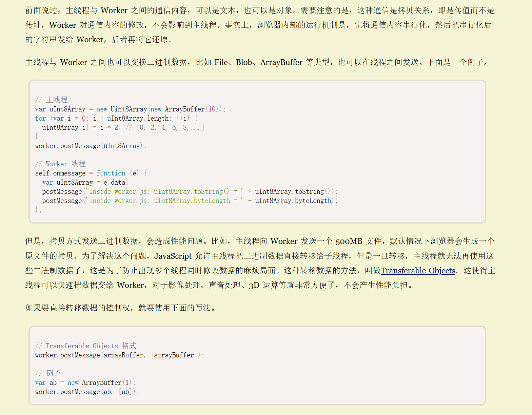Click the "self.onmessage = function (e)" line
Screen dimensions: 532x415
point(91,173)
